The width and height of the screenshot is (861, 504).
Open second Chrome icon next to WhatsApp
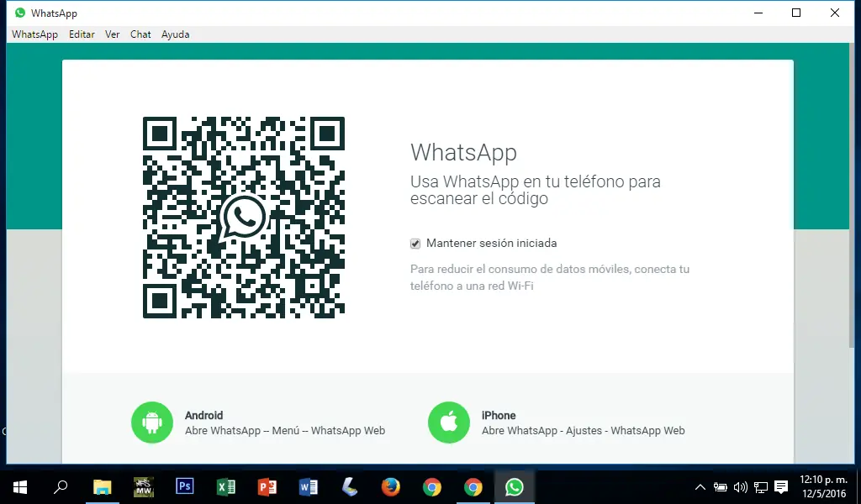(x=473, y=487)
